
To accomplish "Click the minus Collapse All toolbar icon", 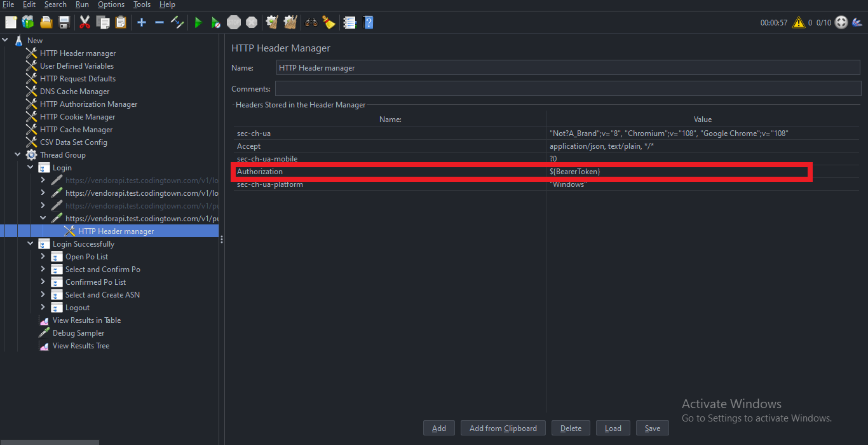I will pos(159,22).
